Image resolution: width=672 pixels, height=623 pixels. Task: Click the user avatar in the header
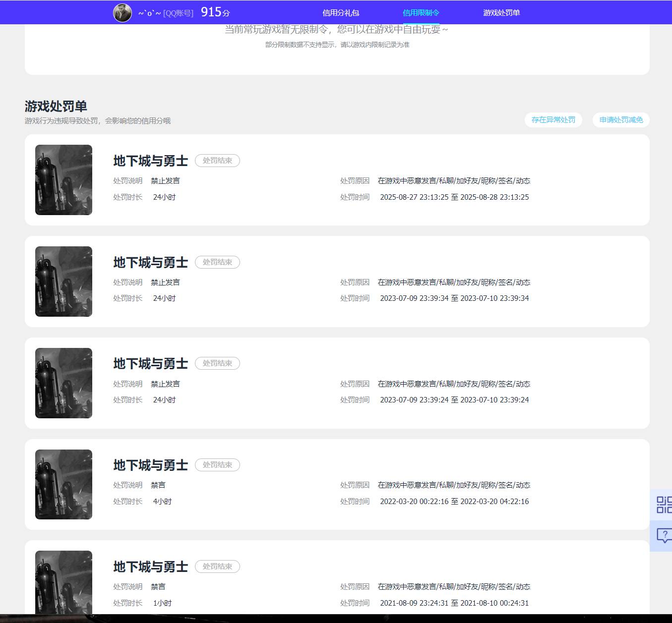122,13
